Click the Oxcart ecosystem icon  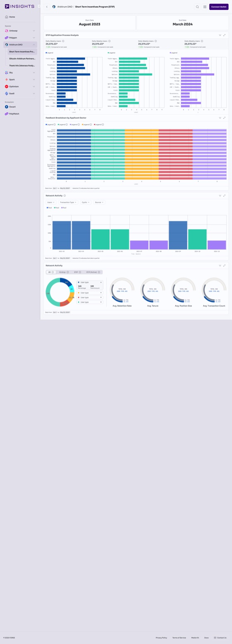coord(7,107)
